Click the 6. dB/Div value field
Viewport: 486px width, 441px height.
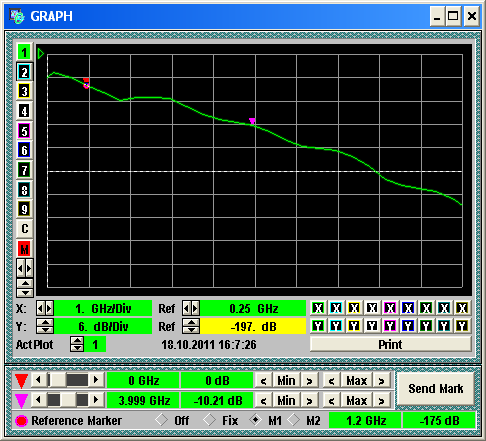[103, 326]
